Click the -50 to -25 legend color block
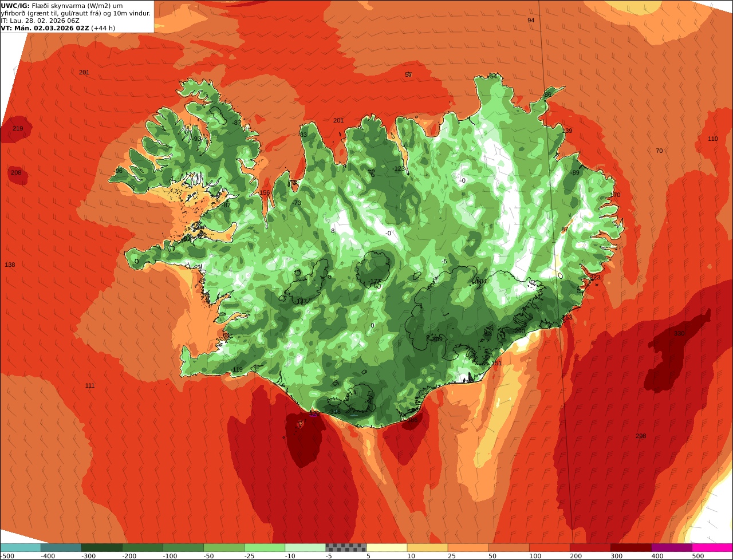The image size is (733, 560). click(x=223, y=547)
